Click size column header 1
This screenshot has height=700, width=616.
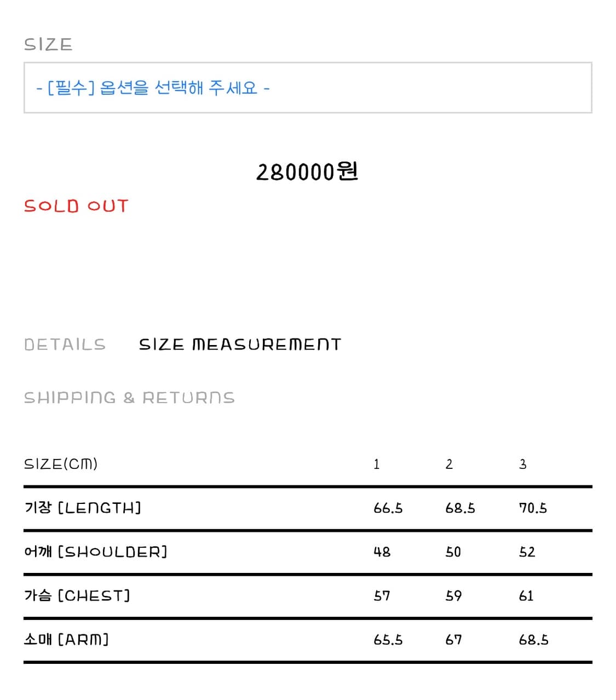[x=377, y=464]
